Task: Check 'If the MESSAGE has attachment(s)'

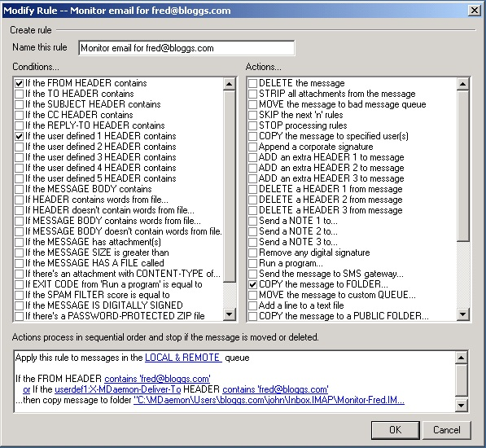Action: click(x=20, y=242)
